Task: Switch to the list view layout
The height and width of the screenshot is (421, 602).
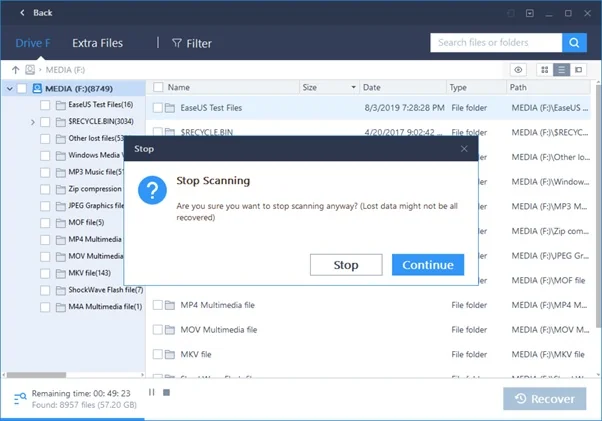Action: click(562, 70)
